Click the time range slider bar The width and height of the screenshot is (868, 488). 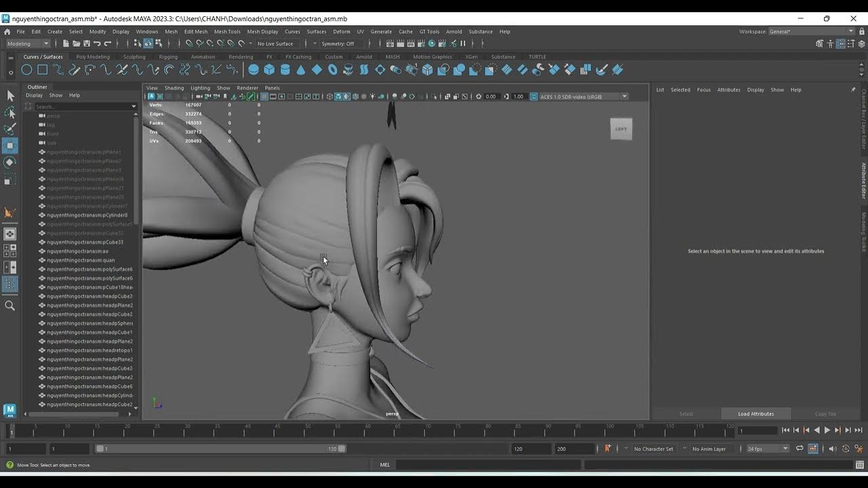220,449
